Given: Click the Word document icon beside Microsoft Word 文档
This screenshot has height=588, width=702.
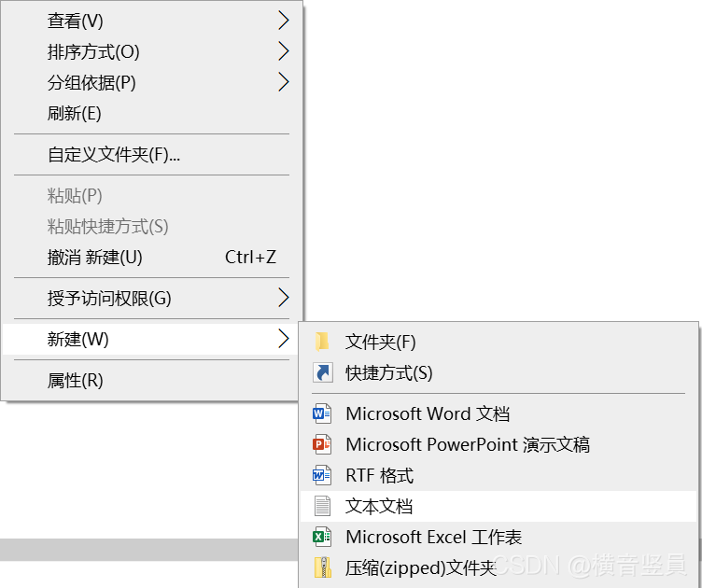Looking at the screenshot, I should [x=322, y=413].
